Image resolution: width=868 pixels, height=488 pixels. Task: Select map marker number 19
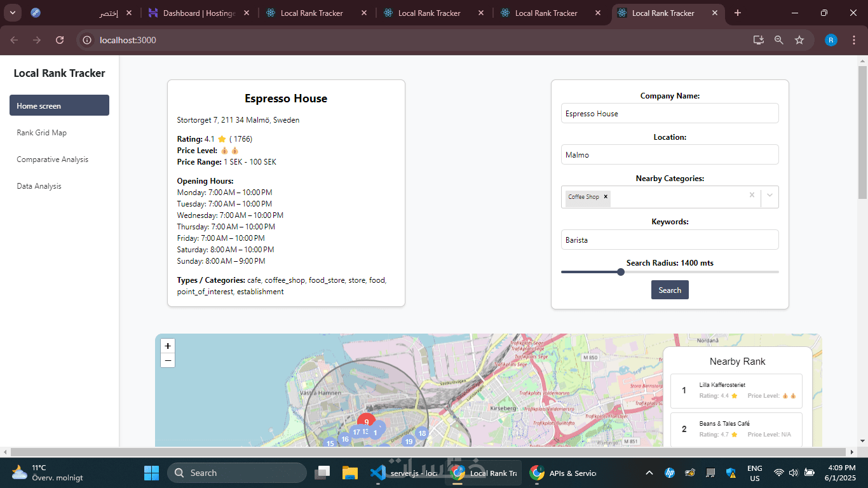[x=409, y=442]
